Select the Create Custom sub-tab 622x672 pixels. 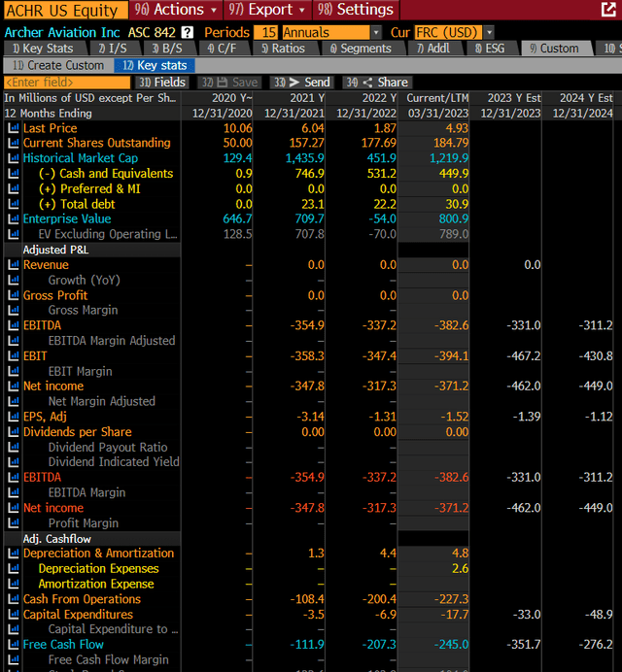[58, 65]
